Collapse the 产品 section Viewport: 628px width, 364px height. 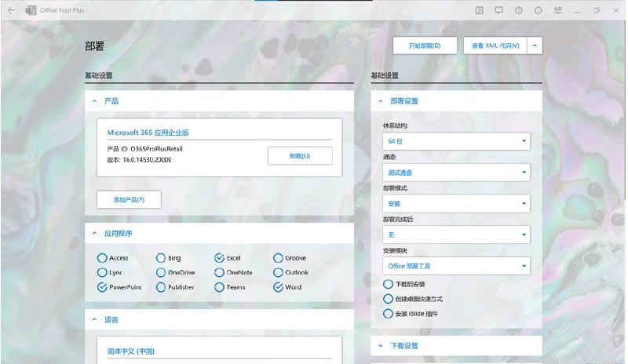tap(94, 101)
